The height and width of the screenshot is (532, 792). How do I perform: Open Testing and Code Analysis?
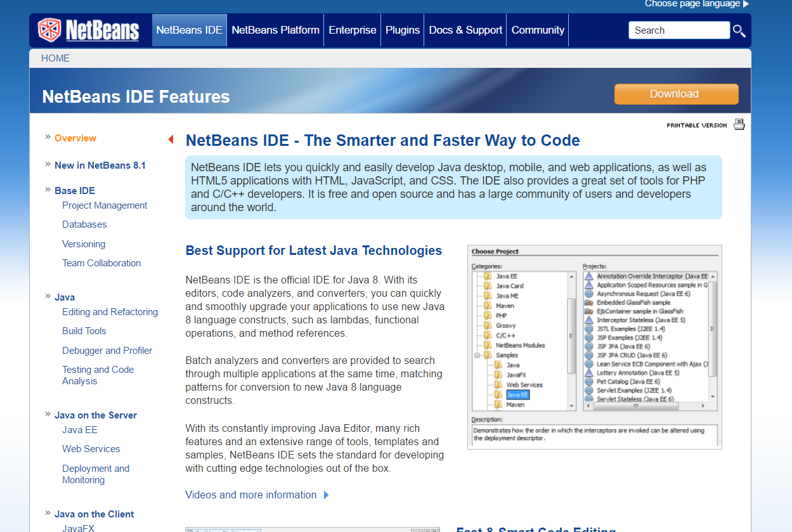[x=98, y=375]
